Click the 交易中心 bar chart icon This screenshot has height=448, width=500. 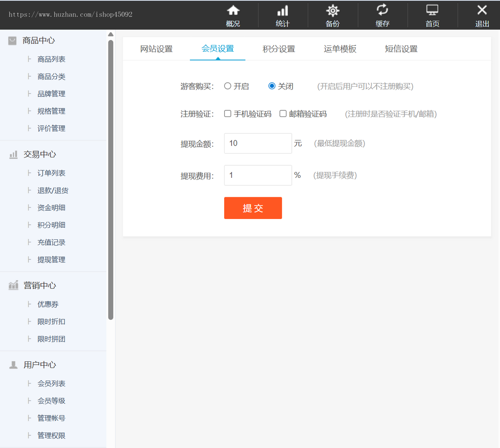13,154
